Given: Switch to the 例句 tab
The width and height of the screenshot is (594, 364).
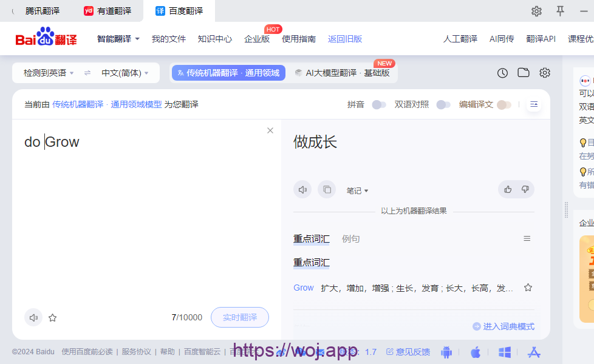Looking at the screenshot, I should point(350,239).
